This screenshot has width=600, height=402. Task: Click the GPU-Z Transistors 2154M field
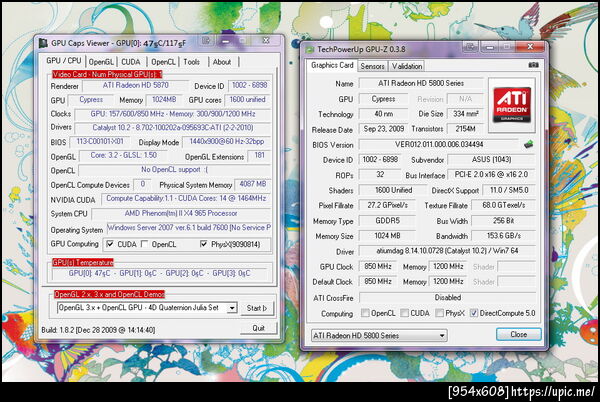(x=465, y=129)
